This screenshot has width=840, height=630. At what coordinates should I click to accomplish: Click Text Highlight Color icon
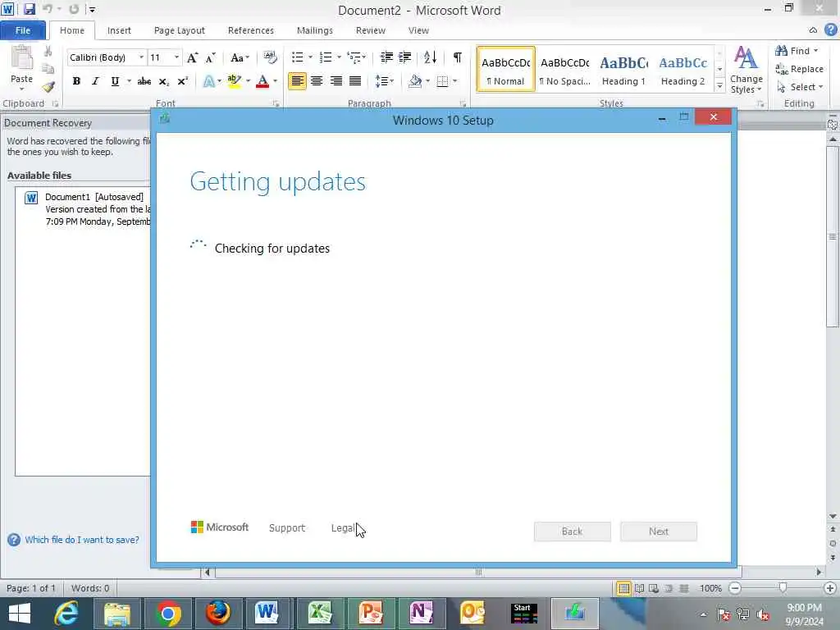[234, 81]
